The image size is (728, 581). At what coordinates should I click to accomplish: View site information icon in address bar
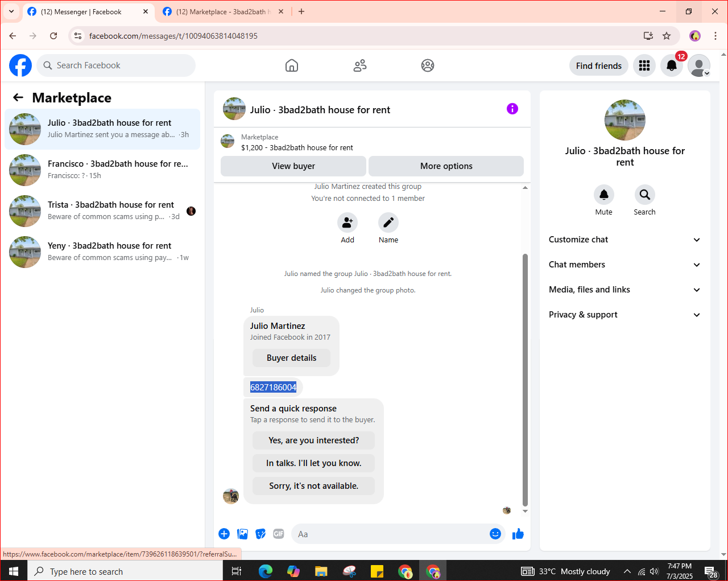78,36
